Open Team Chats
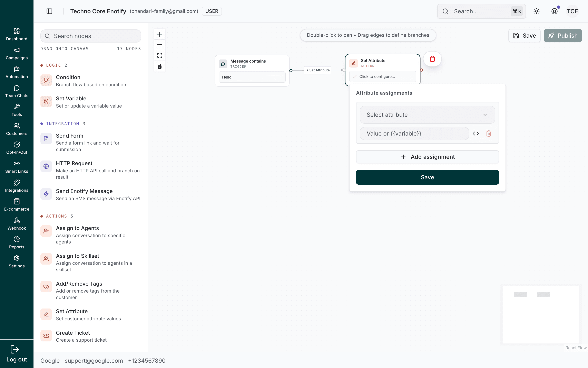 click(x=17, y=91)
